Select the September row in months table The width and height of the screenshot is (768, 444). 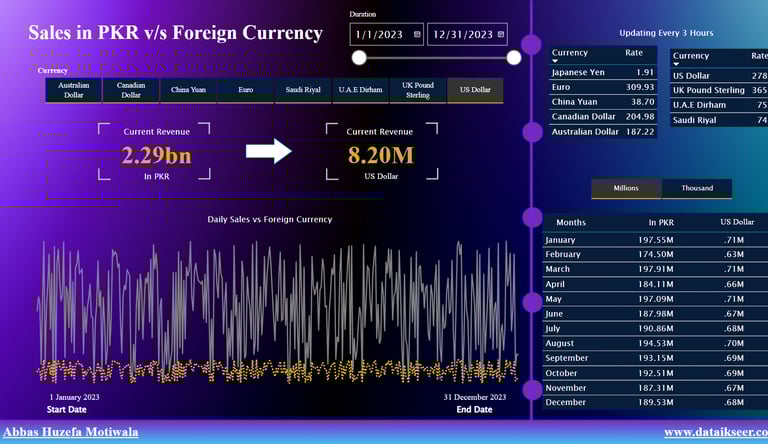[x=655, y=358]
